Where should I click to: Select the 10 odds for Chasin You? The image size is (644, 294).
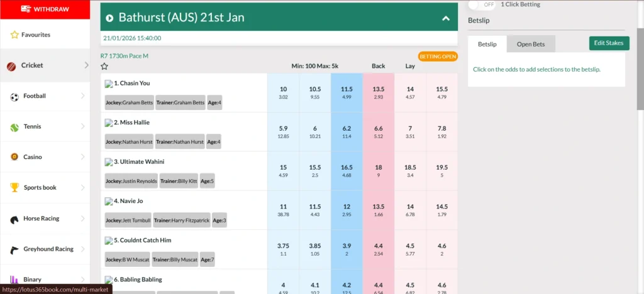284,93
